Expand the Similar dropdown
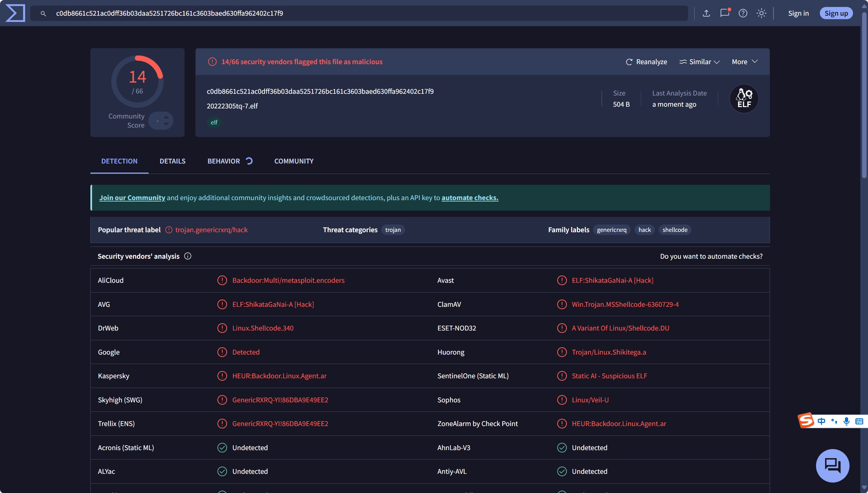This screenshot has height=493, width=868. coord(699,62)
